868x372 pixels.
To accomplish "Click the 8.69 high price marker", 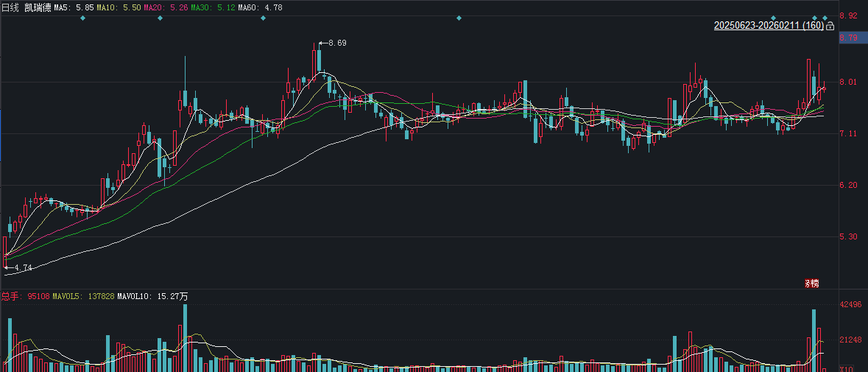I will tap(336, 43).
